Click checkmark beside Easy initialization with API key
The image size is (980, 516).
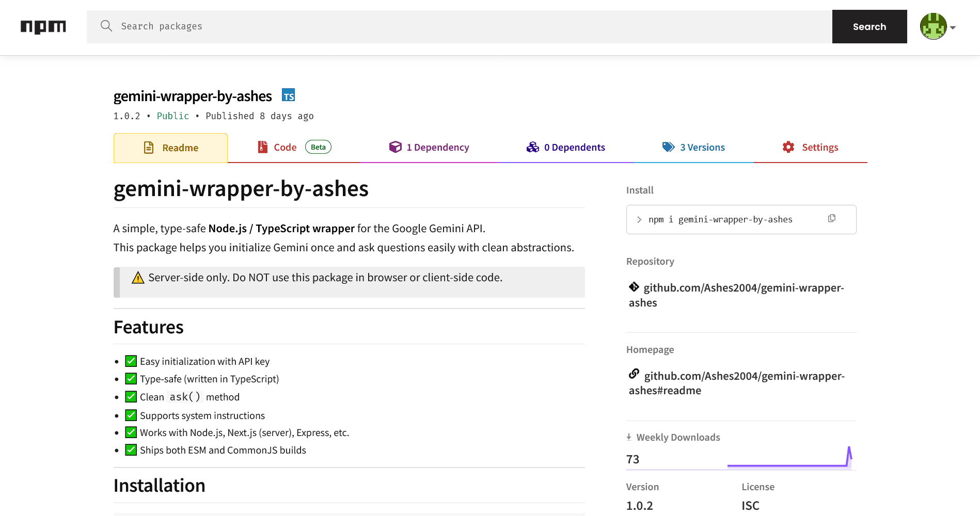[x=131, y=361]
